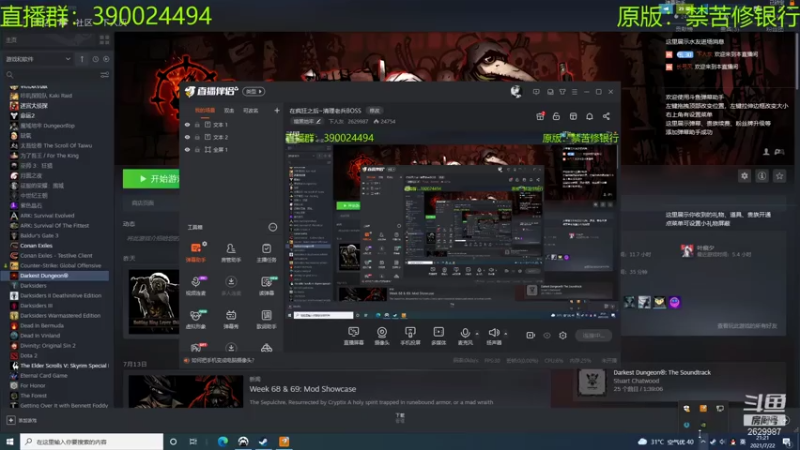
Task: Start recording with camera icon
Action: pos(531,335)
